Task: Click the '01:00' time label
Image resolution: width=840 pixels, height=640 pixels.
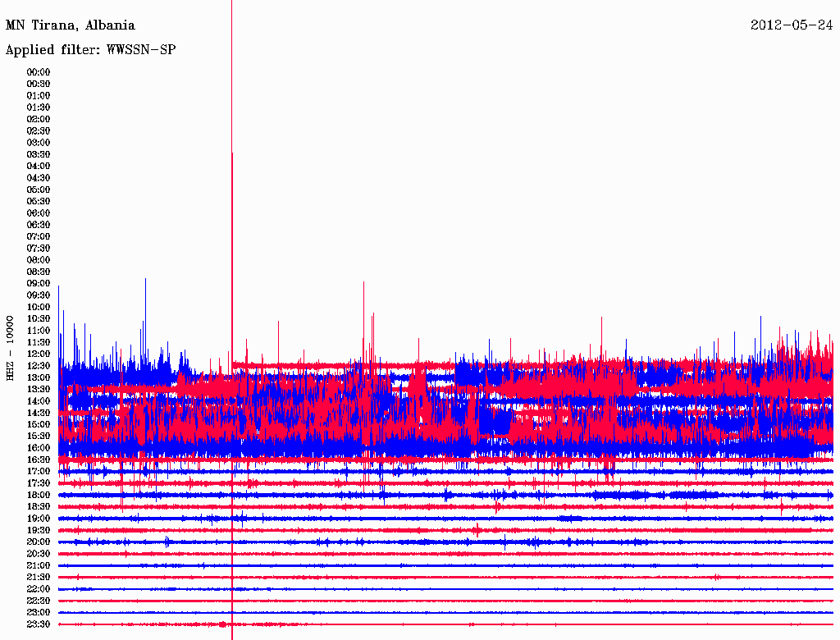Action: pyautogui.click(x=39, y=95)
